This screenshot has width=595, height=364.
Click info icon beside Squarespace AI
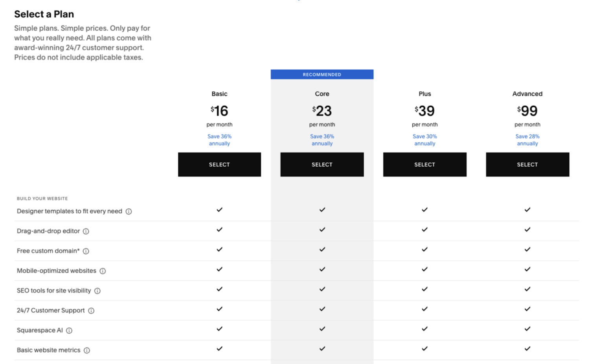click(69, 331)
